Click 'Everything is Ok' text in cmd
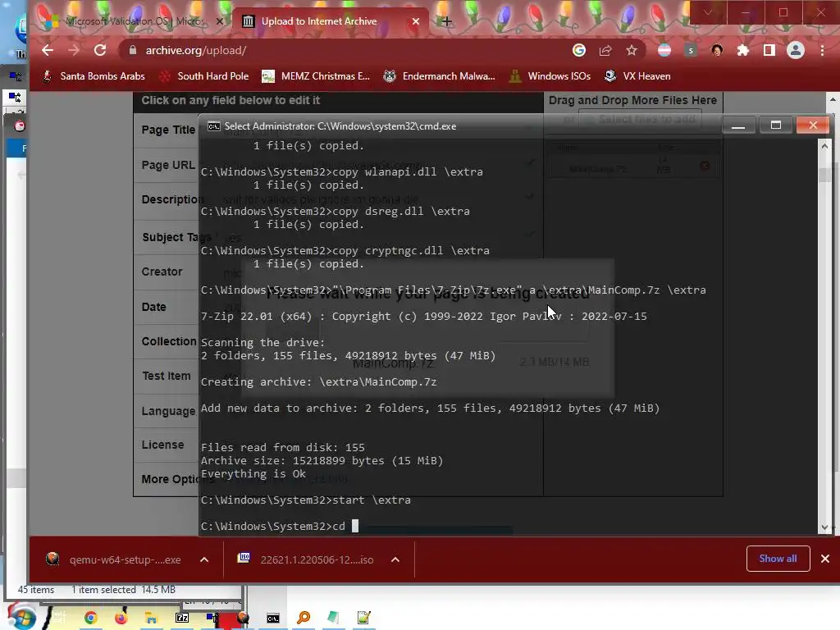840x630 pixels. [253, 473]
